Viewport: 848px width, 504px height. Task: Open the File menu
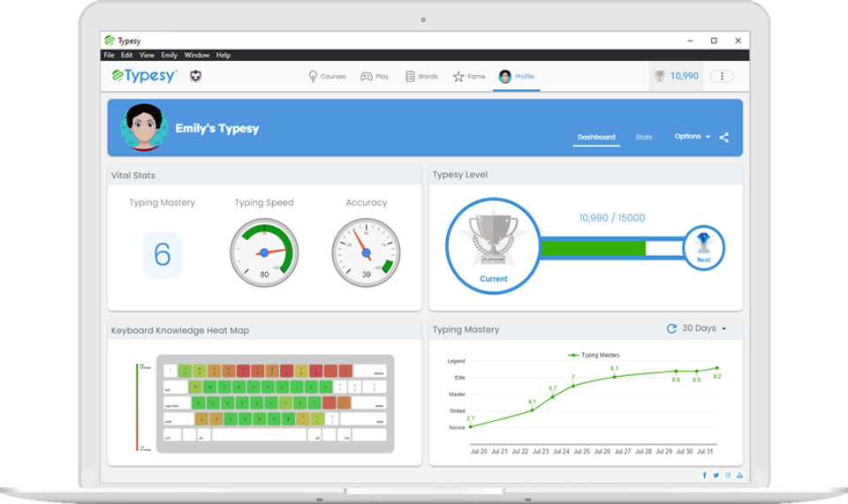(x=110, y=55)
